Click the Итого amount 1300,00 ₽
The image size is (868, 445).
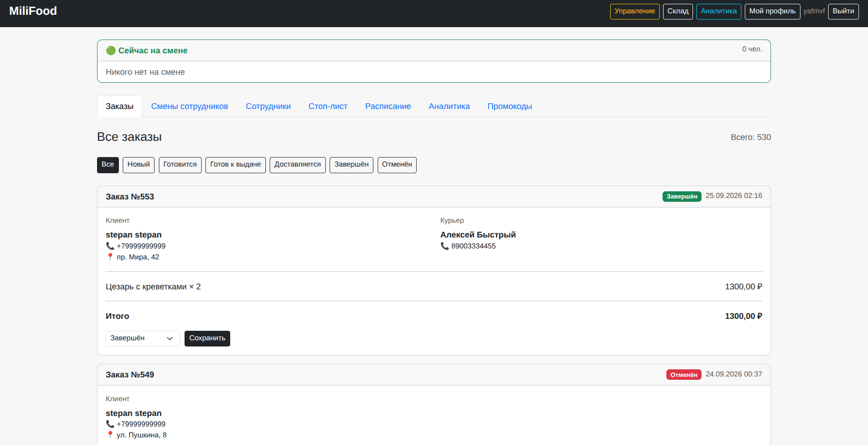click(x=743, y=316)
